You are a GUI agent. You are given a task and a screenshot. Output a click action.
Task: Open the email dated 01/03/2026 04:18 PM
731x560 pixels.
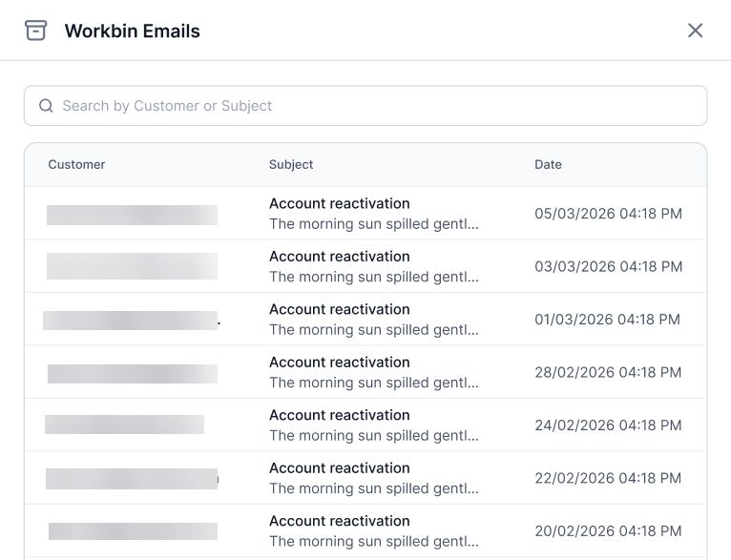click(x=365, y=320)
